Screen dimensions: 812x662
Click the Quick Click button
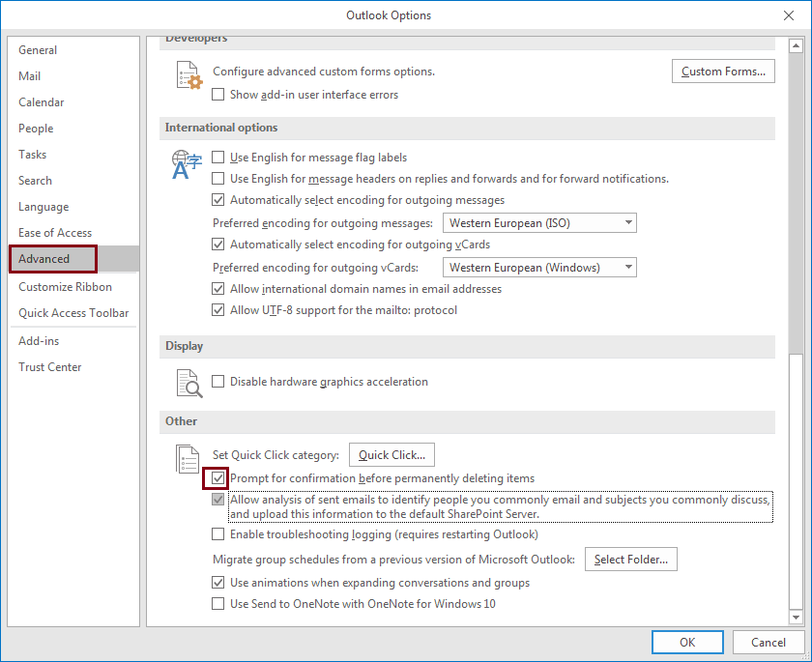(392, 455)
